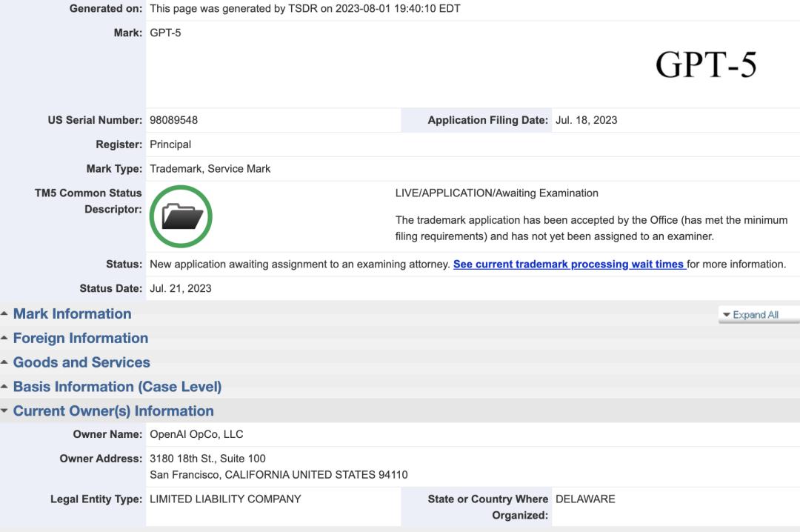The image size is (800, 532).
Task: Click State or Country Where Organized label
Action: pos(487,507)
